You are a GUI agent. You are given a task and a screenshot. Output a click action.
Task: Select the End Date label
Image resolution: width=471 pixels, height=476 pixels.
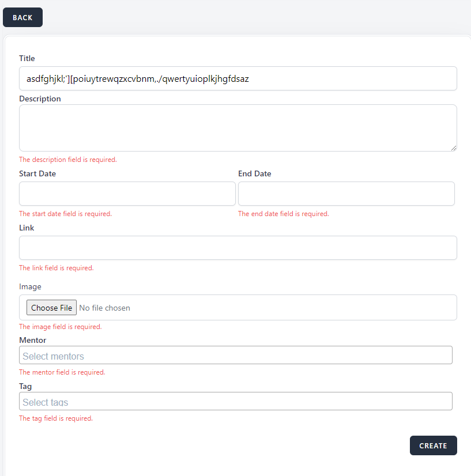pos(254,173)
